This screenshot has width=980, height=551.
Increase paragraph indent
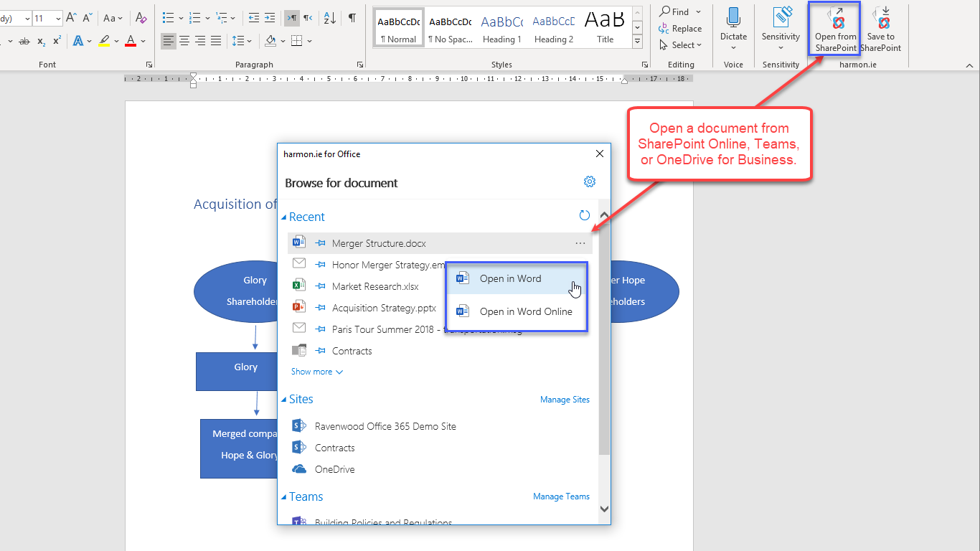[x=270, y=18]
